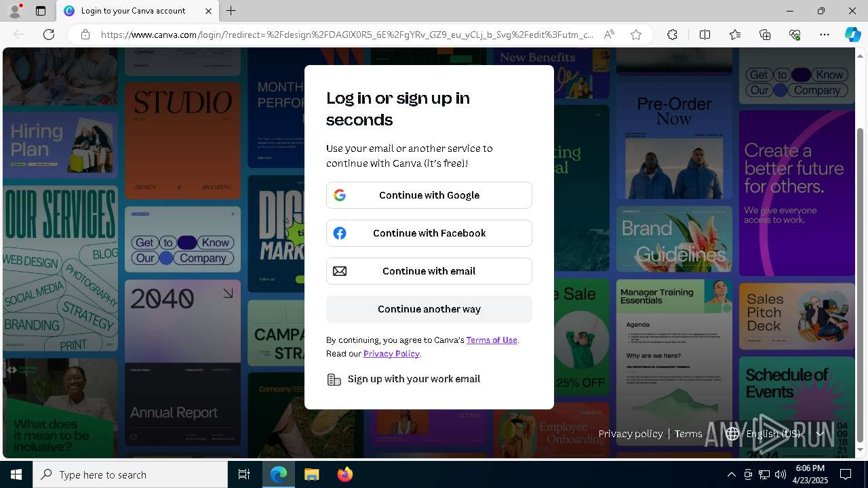The height and width of the screenshot is (488, 868).
Task: Click the Sales Pitch Deck thumbnail
Action: [x=797, y=317]
